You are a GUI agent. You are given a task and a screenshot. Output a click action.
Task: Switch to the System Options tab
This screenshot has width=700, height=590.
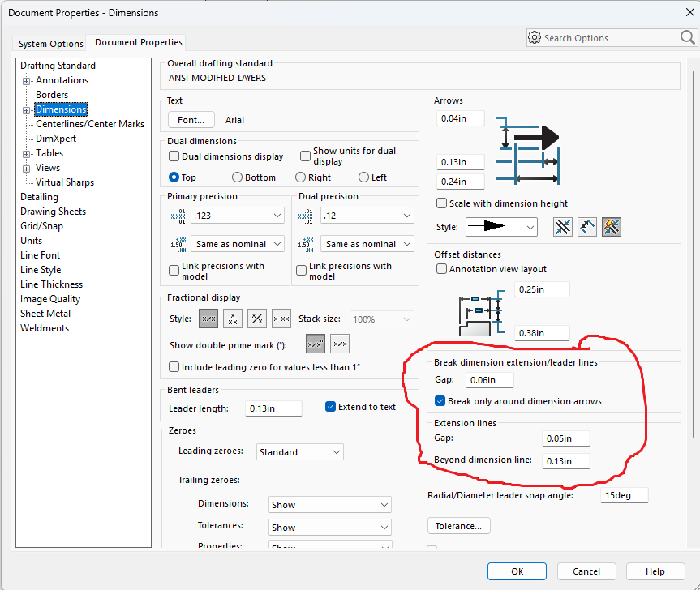pyautogui.click(x=51, y=44)
